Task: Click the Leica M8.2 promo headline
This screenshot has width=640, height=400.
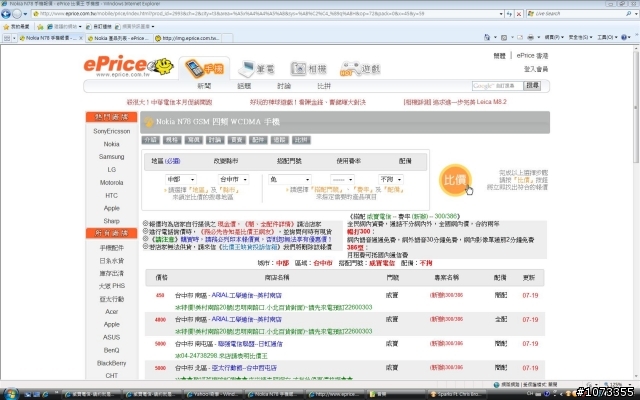Action: [455, 102]
